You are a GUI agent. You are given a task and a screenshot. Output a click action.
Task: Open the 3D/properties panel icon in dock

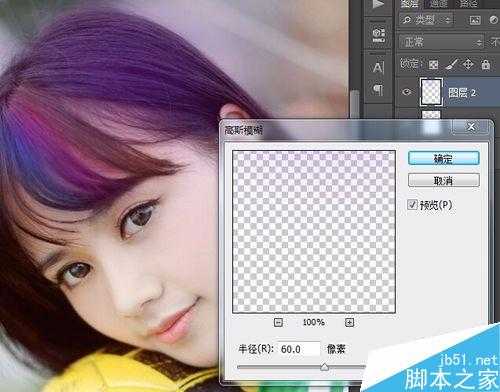click(378, 35)
